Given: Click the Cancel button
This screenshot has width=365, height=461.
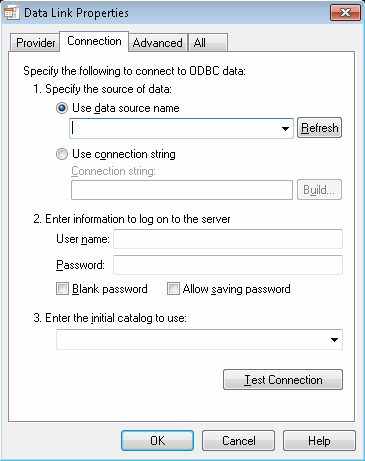Looking at the screenshot, I should click(x=238, y=441).
